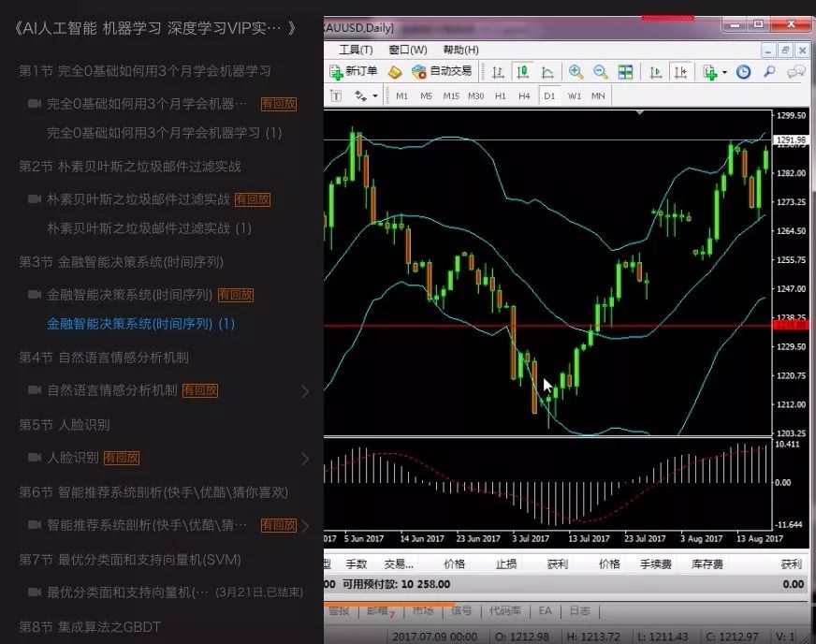The image size is (816, 644).
Task: Sort orders by 库存费 column header
Action: coord(707,563)
